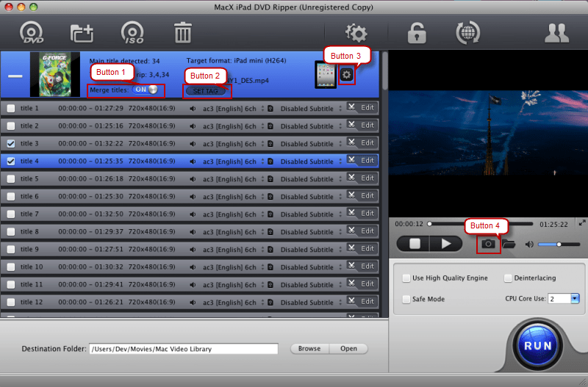Click the padlock register icon
This screenshot has width=588, height=387.
[x=417, y=32]
